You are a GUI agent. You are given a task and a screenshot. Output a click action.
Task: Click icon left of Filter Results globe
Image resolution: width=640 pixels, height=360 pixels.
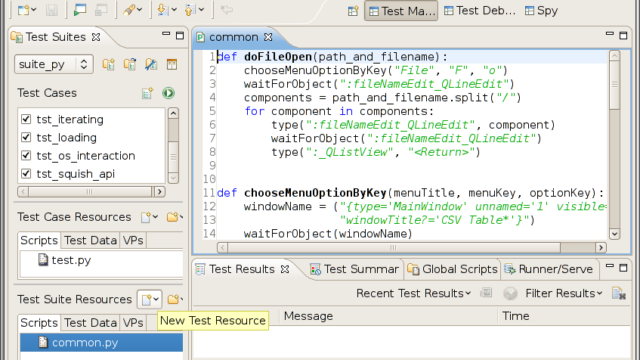pyautogui.click(x=486, y=293)
